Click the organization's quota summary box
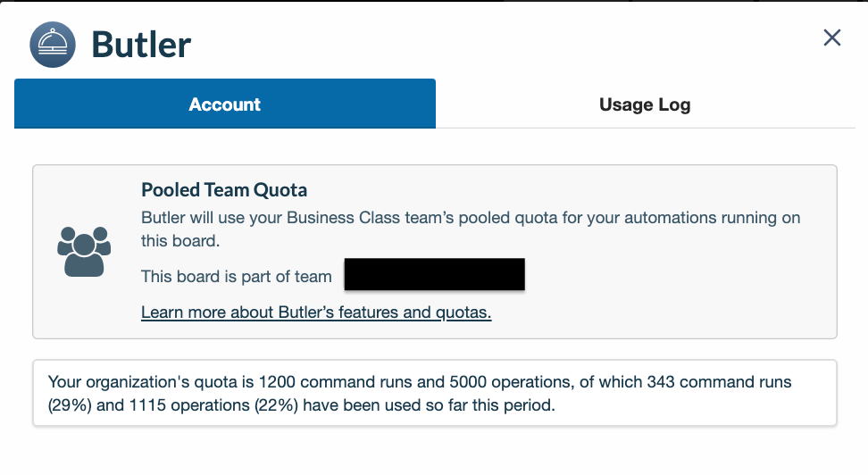This screenshot has height=475, width=868. click(x=435, y=393)
